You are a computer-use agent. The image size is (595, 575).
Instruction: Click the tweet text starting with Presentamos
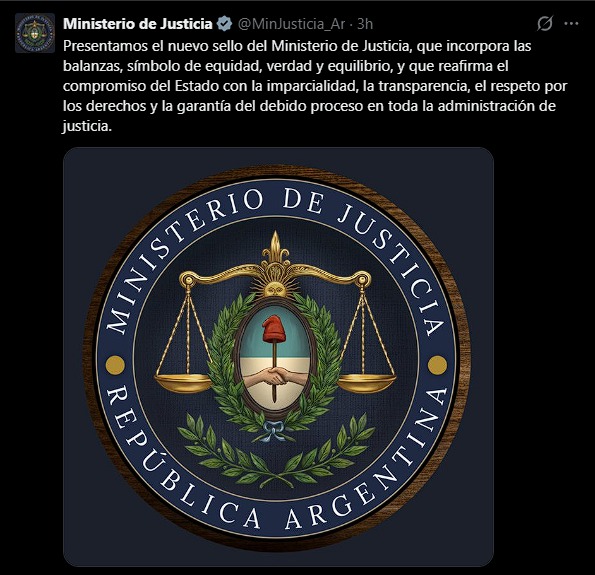(x=315, y=86)
